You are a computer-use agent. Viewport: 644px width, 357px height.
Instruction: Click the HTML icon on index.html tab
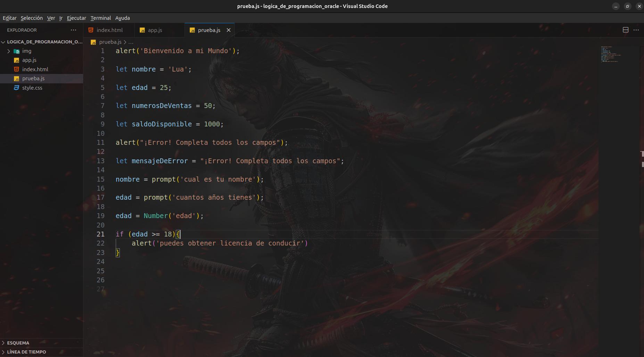click(x=91, y=30)
